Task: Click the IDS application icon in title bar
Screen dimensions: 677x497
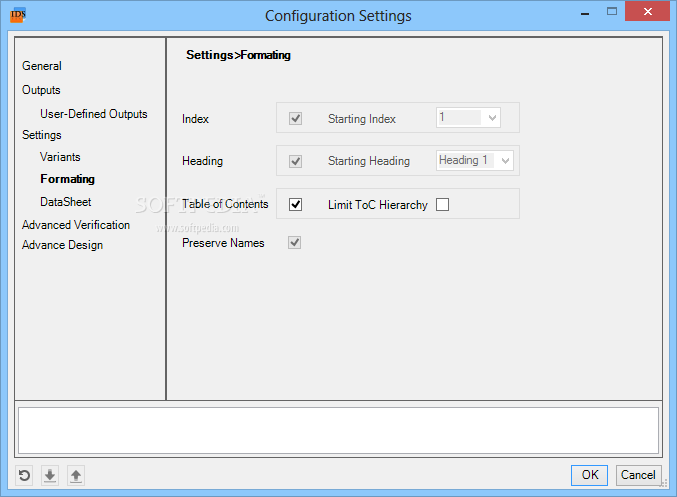Action: (18, 16)
